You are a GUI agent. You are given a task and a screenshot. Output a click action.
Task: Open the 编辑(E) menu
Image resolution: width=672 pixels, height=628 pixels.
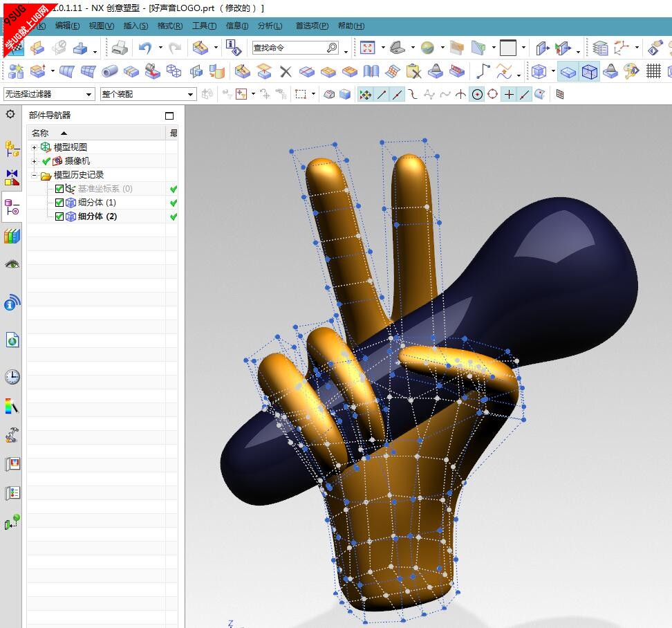(67, 26)
